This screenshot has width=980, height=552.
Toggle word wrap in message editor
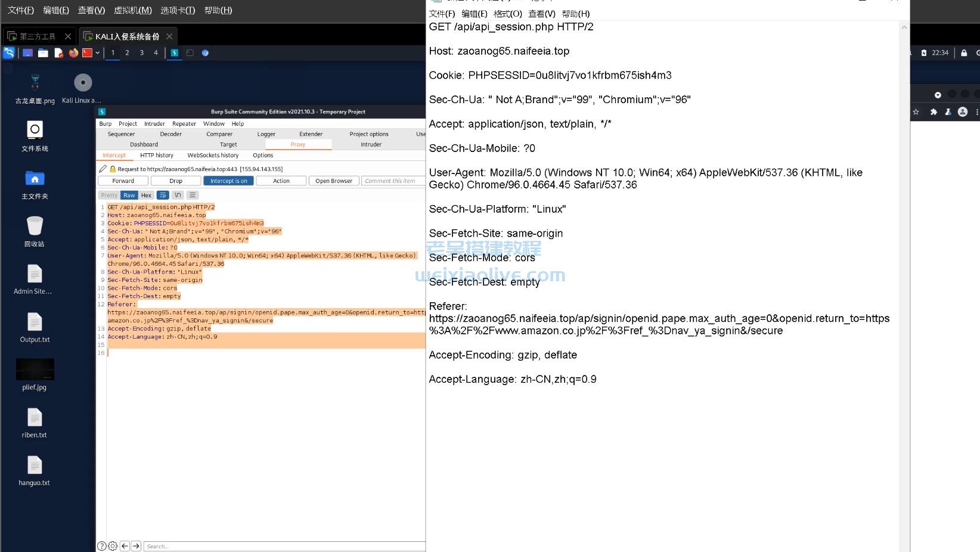coord(163,195)
